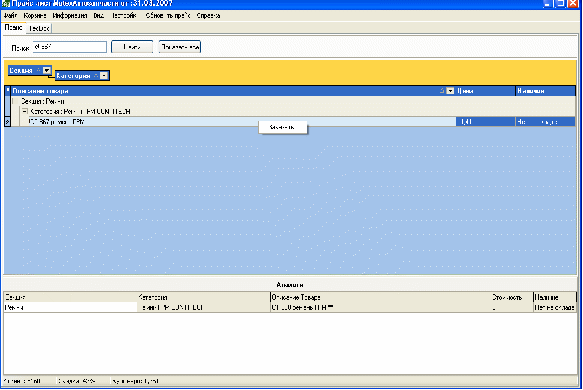
Task: Open the Корзина menu
Action: point(35,16)
